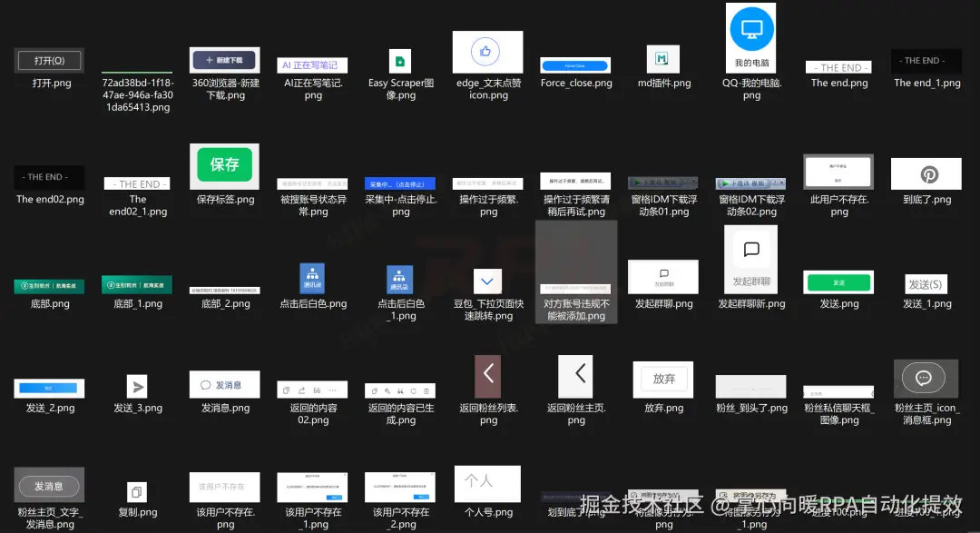Select the 底部.png thumbnail
980x533 pixels.
49,286
